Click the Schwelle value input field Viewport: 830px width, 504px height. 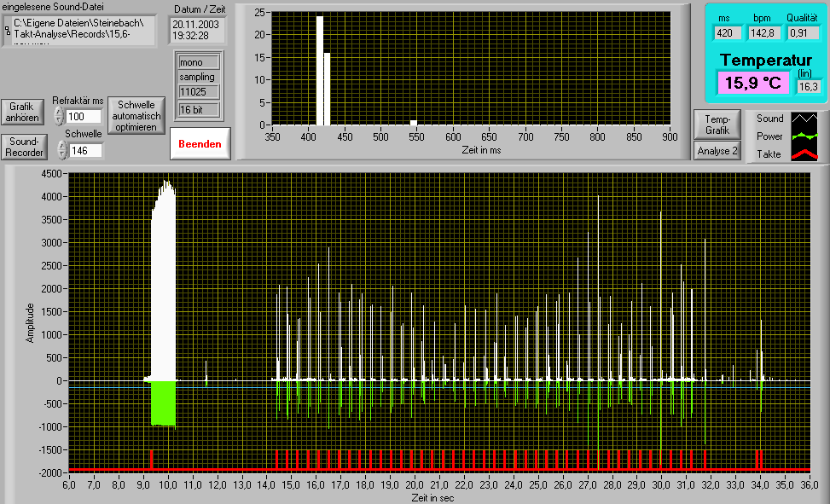point(86,150)
